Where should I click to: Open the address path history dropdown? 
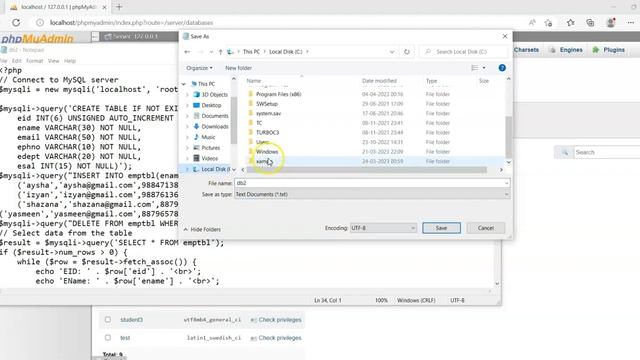pos(392,52)
